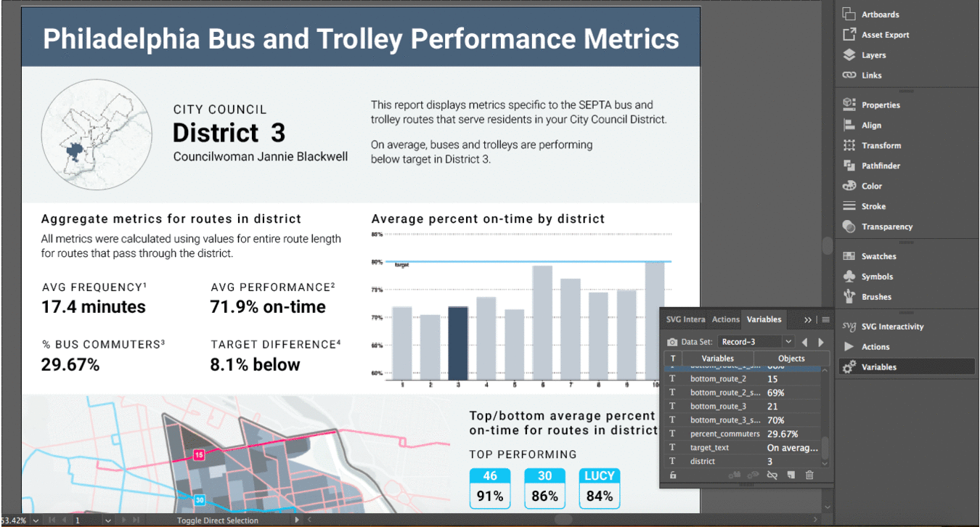
Task: Open the Data Set Record-3 dropdown
Action: 756,342
